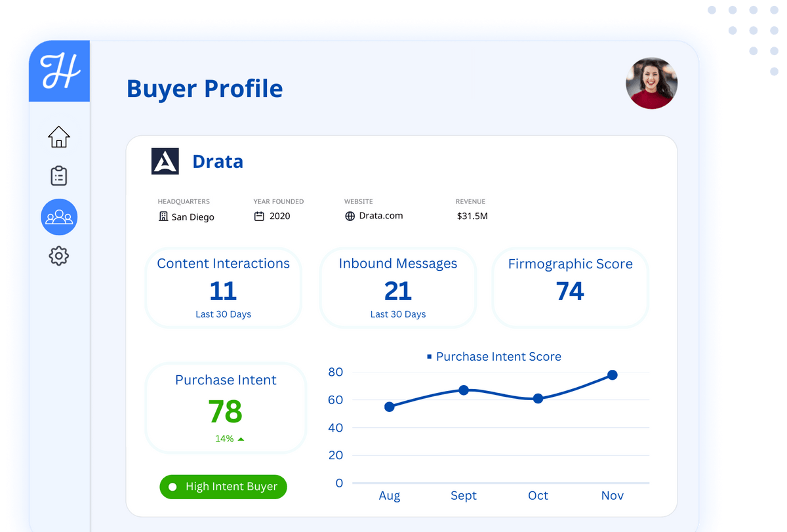The height and width of the screenshot is (532, 787).
Task: Click the globe icon beside Drata.com
Action: [x=350, y=216]
